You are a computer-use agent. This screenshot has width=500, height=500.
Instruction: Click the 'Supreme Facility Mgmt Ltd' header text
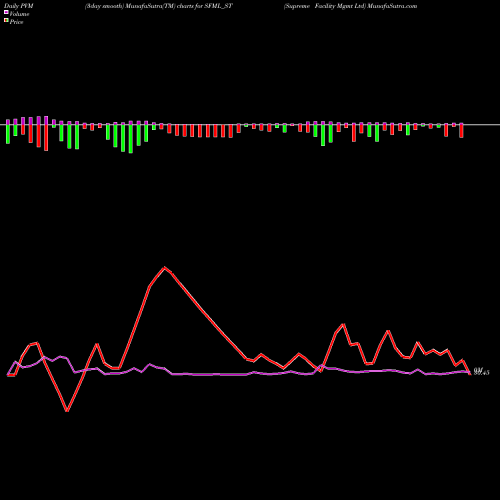[x=325, y=6]
